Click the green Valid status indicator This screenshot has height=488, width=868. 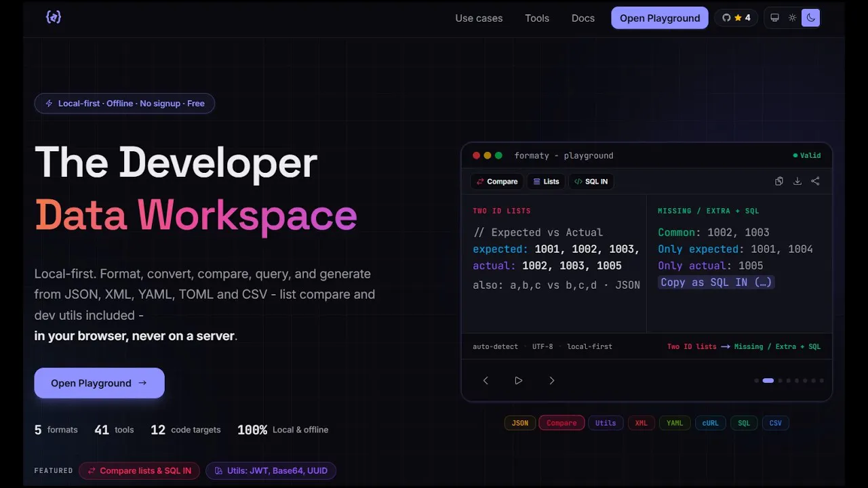[x=807, y=155]
